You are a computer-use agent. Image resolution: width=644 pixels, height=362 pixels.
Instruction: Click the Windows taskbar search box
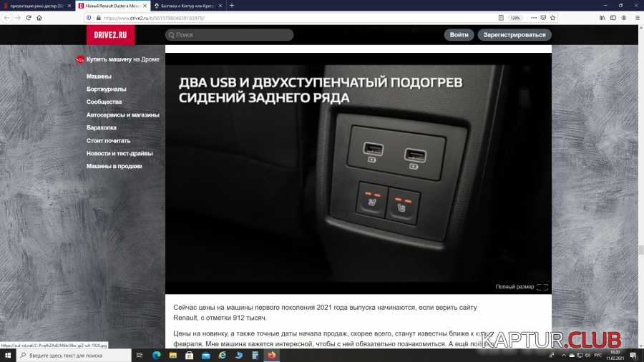[74, 356]
